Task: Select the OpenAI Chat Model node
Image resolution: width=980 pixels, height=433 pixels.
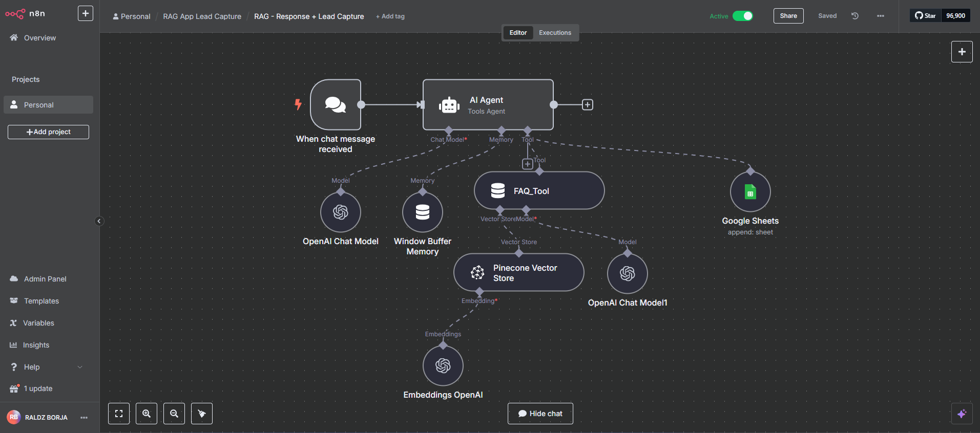Action: [x=341, y=212]
